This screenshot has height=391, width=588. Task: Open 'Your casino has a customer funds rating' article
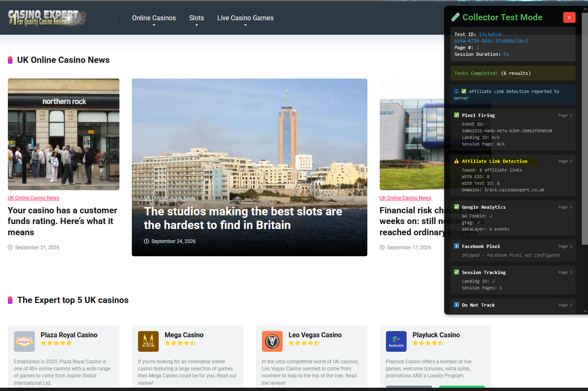(62, 221)
